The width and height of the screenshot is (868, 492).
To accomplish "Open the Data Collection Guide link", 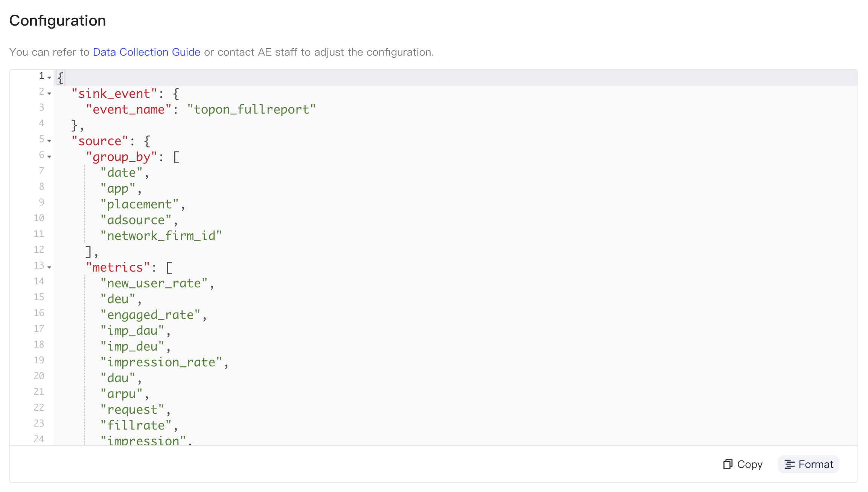I will click(x=146, y=52).
